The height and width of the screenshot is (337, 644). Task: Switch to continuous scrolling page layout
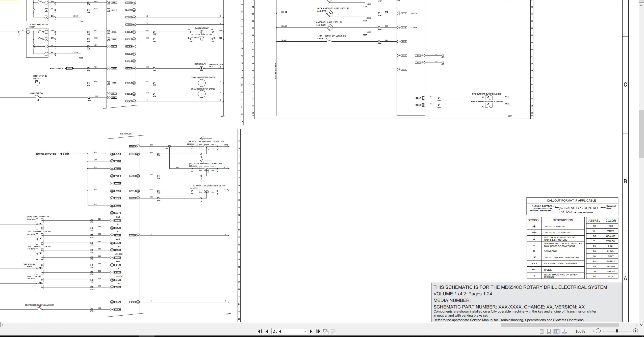[549, 331]
